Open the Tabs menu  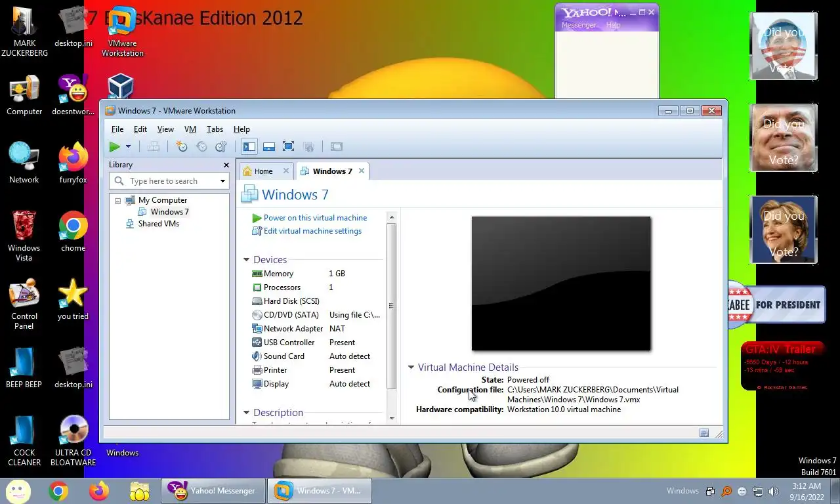click(215, 129)
